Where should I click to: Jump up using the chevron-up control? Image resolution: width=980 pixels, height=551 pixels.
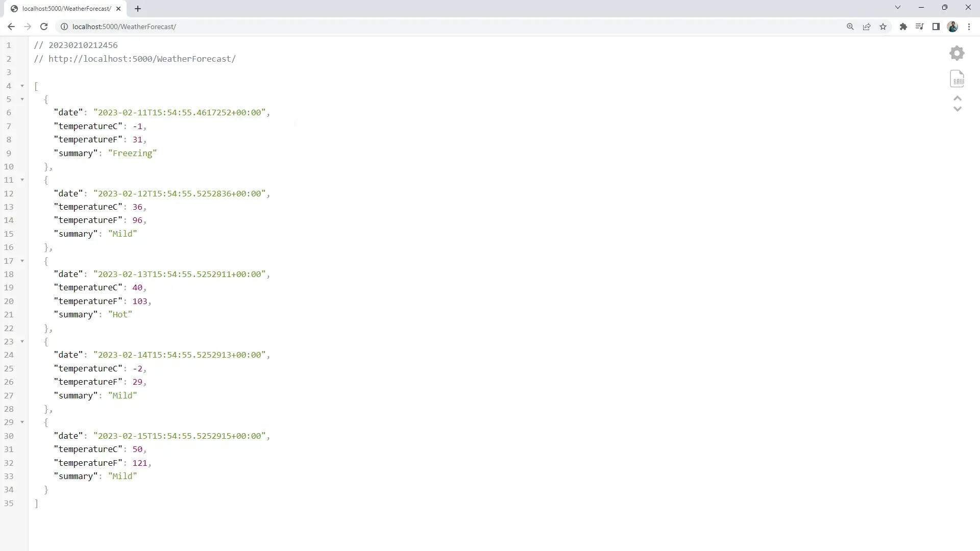(x=958, y=98)
